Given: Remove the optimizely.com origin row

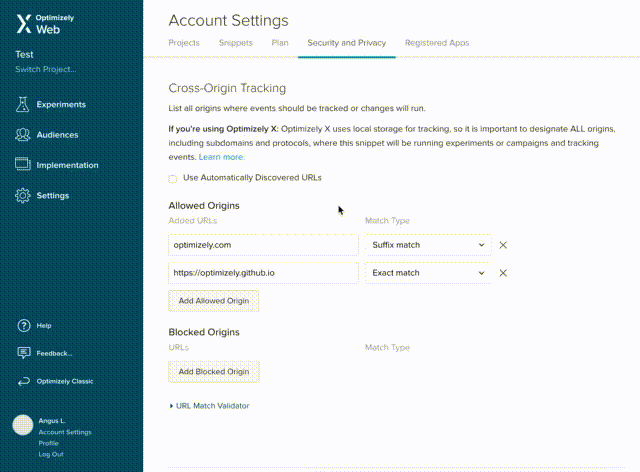Looking at the screenshot, I should tap(503, 245).
